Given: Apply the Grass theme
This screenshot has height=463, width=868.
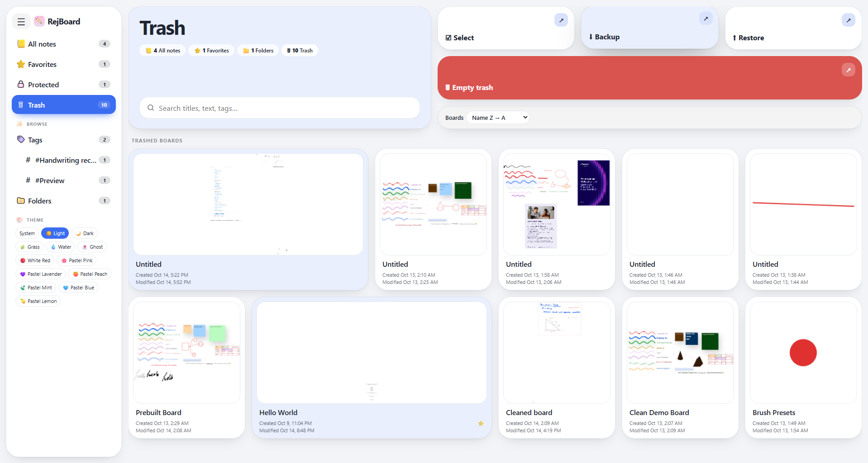Looking at the screenshot, I should (30, 247).
